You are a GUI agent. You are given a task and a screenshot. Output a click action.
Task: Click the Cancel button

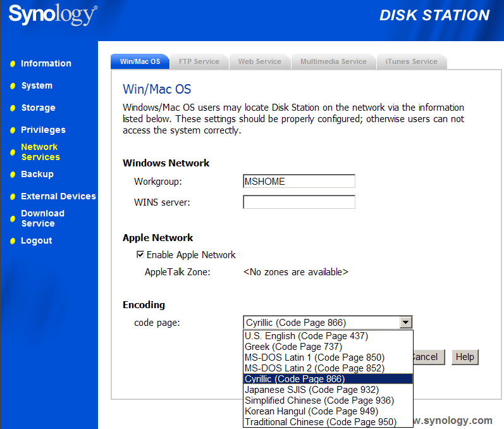429,357
